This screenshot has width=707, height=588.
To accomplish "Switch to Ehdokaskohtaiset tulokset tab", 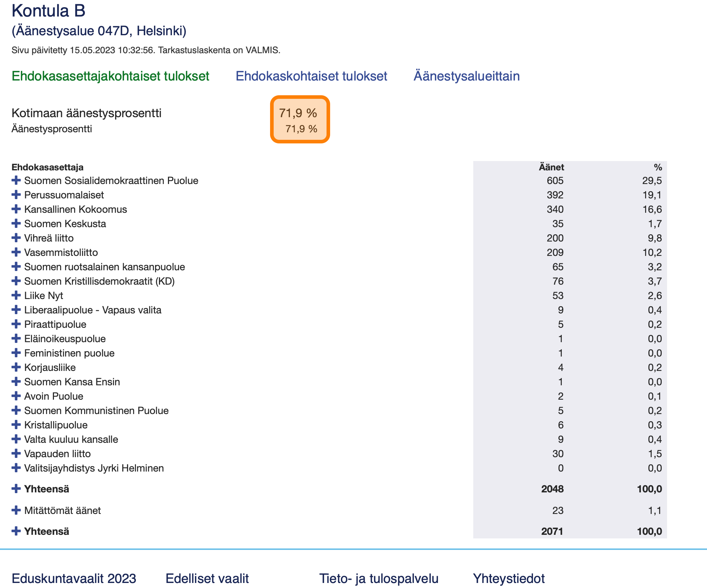I will point(311,76).
